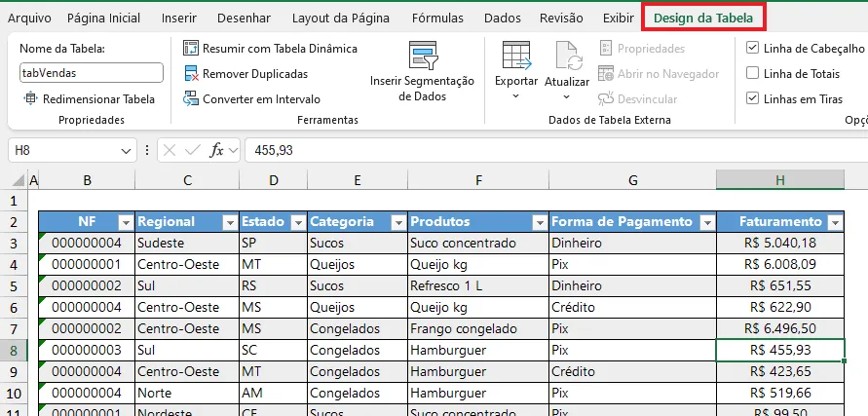
Task: Open the Arquivo menu
Action: pos(29,18)
